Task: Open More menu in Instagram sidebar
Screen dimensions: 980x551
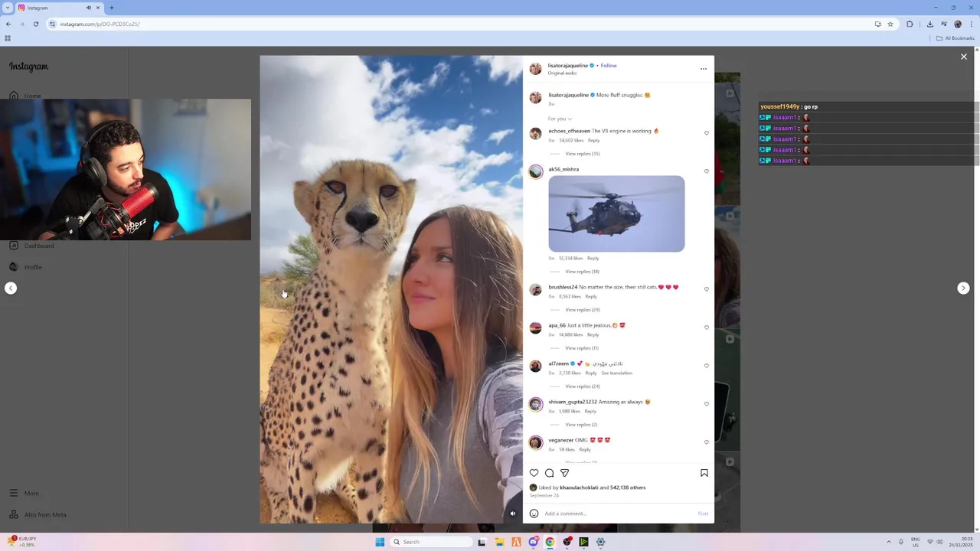Action: [24, 494]
